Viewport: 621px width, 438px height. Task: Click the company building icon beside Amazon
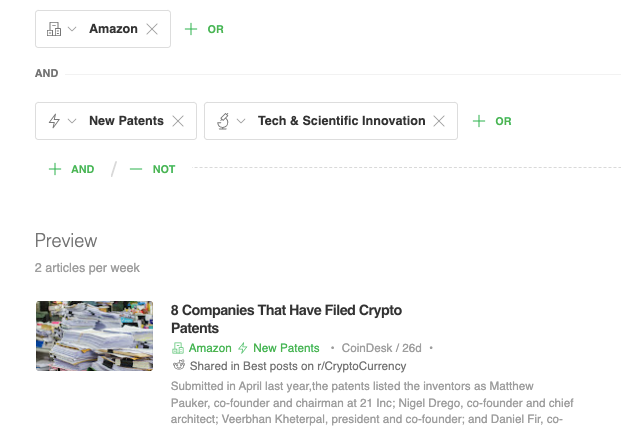click(54, 29)
